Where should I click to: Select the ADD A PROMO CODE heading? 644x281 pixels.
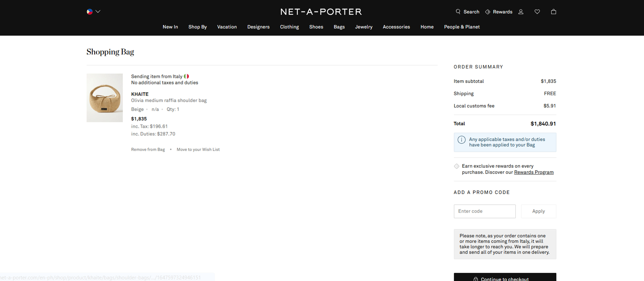point(481,192)
